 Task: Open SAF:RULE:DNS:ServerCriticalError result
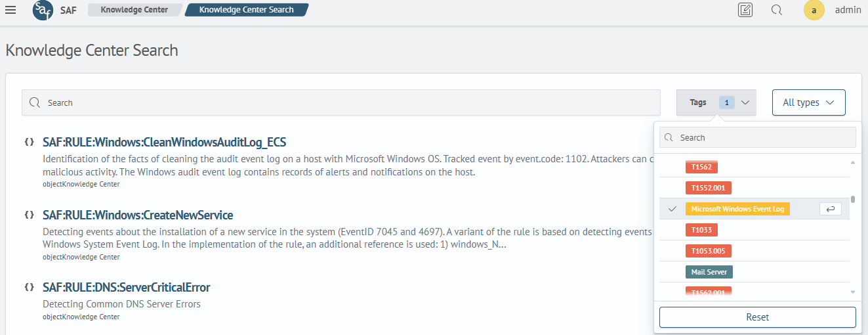pos(127,288)
